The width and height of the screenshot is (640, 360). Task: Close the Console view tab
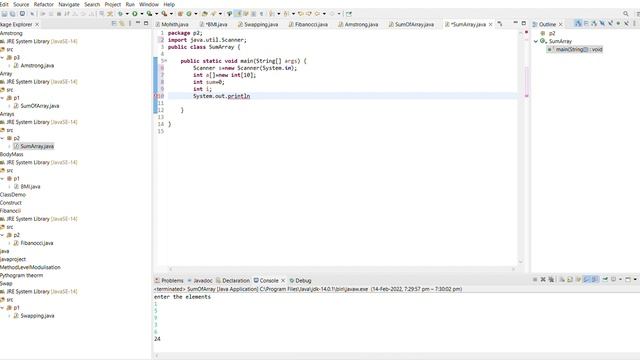tap(283, 280)
